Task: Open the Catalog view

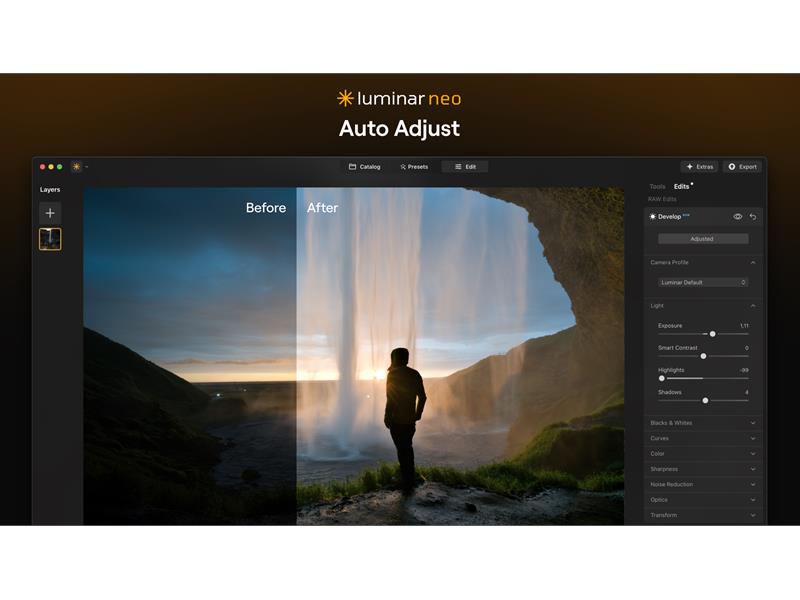Action: 364,167
